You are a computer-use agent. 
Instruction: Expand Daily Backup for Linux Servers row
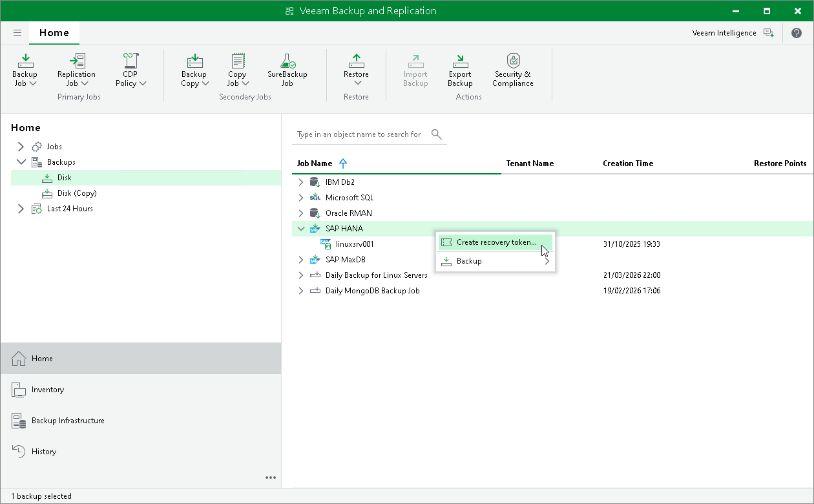tap(300, 275)
